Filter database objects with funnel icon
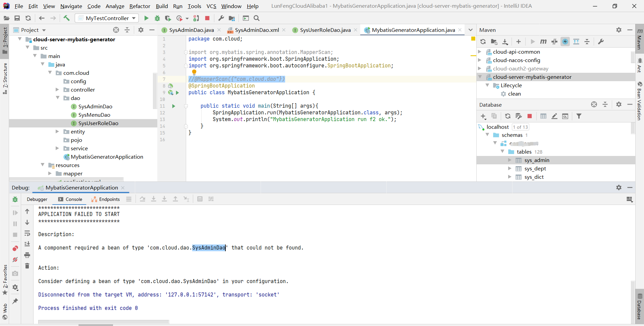 579,116
